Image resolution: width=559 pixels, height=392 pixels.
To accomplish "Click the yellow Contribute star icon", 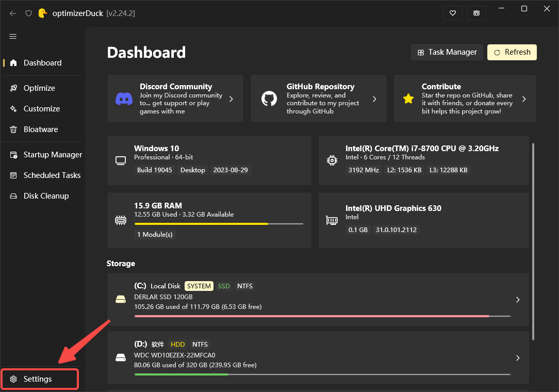I will pos(408,99).
